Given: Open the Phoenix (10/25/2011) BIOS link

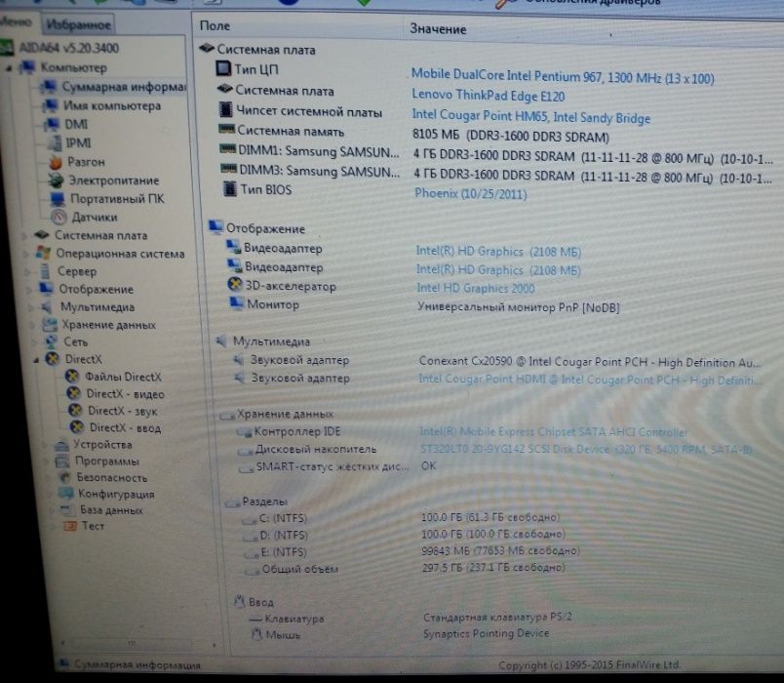Looking at the screenshot, I should (471, 193).
